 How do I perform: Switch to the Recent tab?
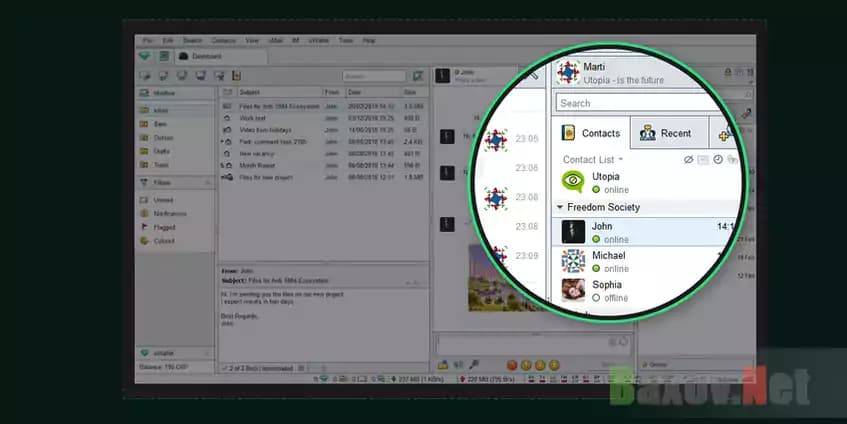click(x=665, y=133)
